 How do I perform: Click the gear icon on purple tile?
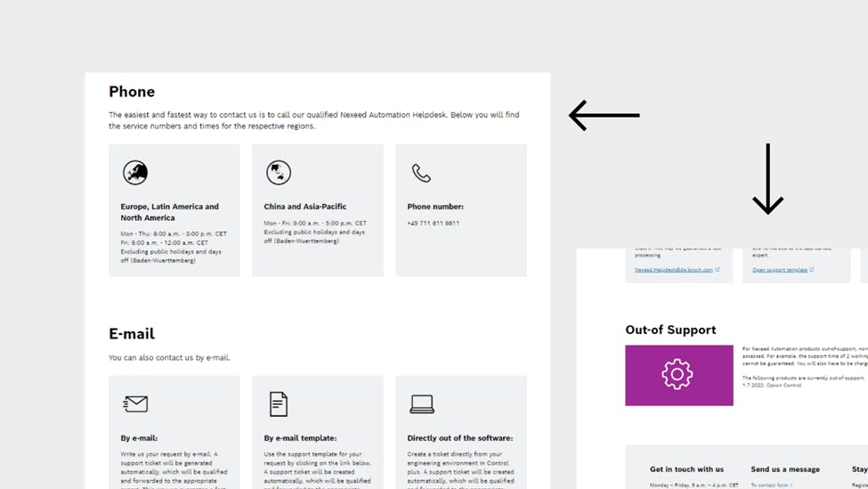677,375
